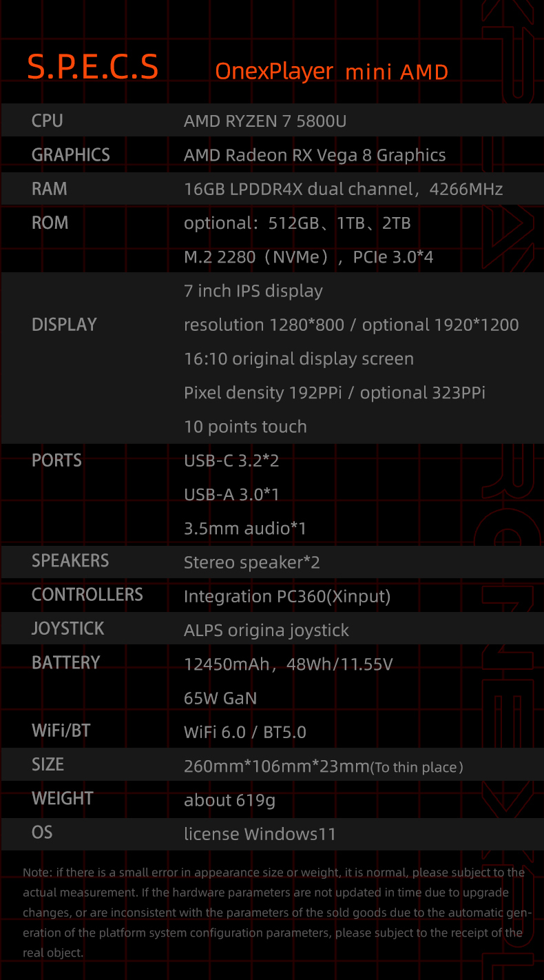This screenshot has width=544, height=980.
Task: Select AMD Radeon RX Vega 8 Graphics
Action: pyautogui.click(x=315, y=156)
